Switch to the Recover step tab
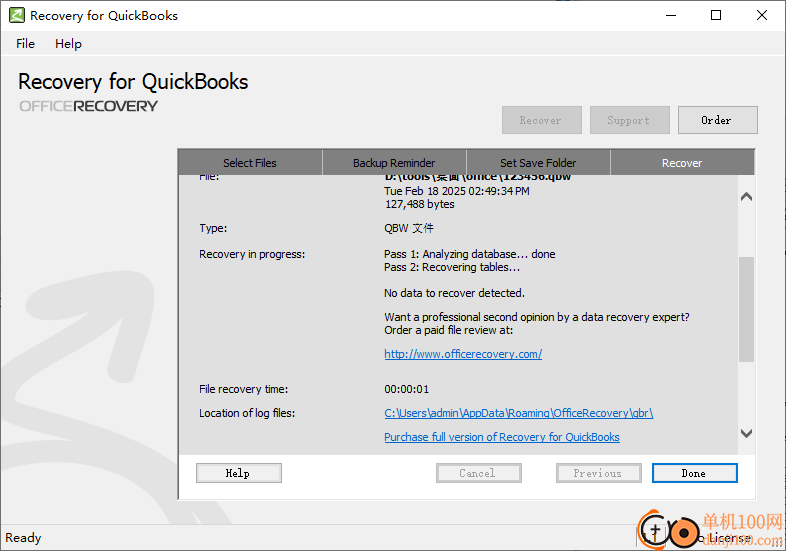Viewport: 786px width, 551px height. [682, 162]
